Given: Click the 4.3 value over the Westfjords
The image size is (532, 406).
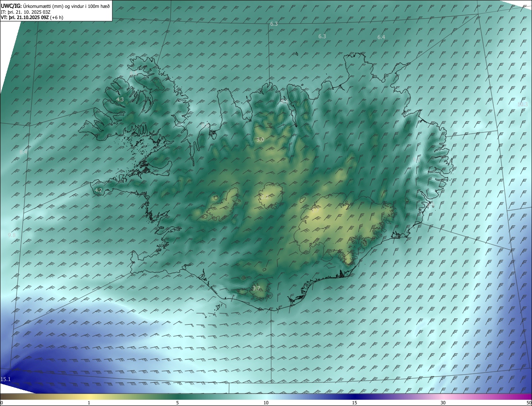Looking at the screenshot, I should [120, 100].
